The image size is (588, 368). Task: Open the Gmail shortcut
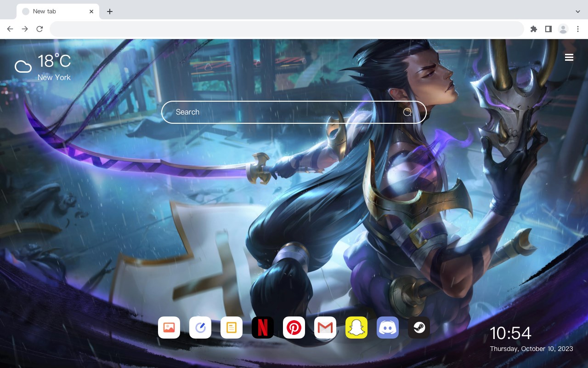(325, 328)
